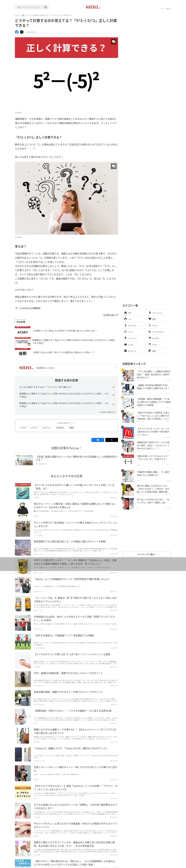Screen dimensions: 186x868
Task: Open 「épine」ムック付録最後のチャンス article
Action: (72, 579)
